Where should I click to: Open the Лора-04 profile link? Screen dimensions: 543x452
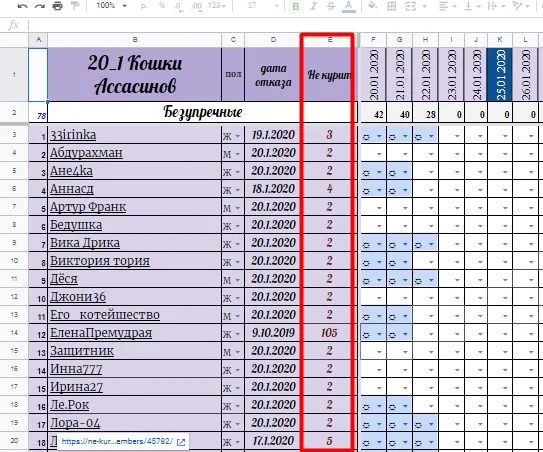75,423
